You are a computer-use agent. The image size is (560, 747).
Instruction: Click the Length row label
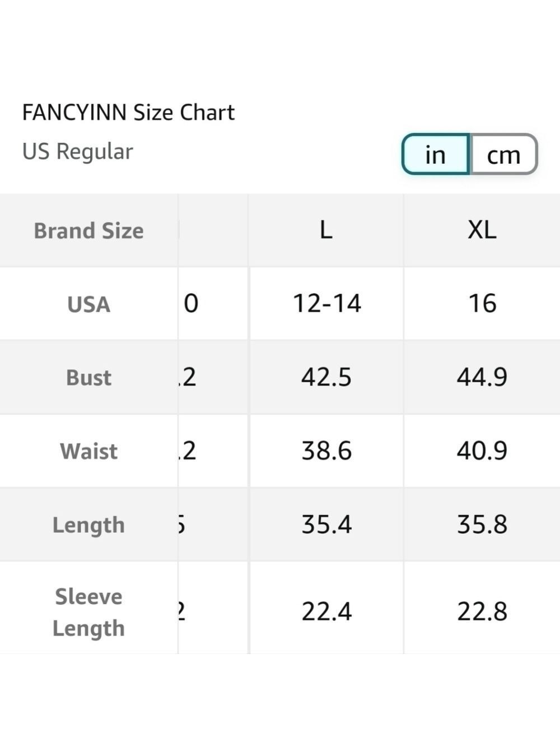[x=88, y=525]
